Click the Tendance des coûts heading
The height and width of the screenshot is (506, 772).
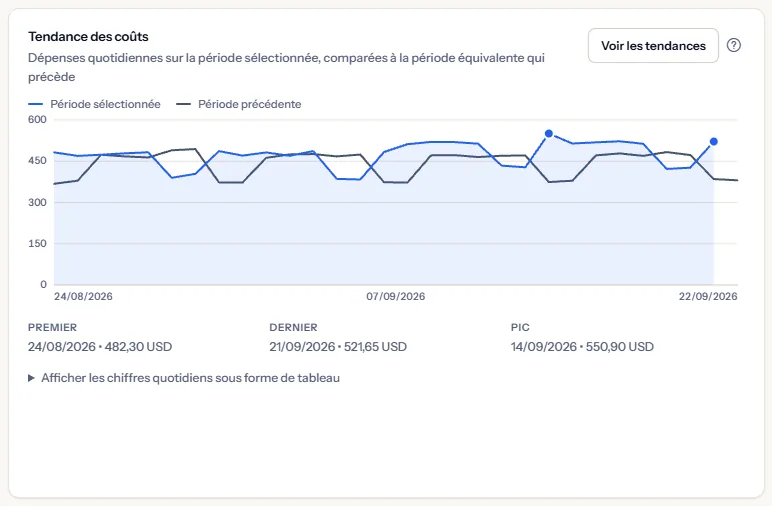pyautogui.click(x=88, y=36)
